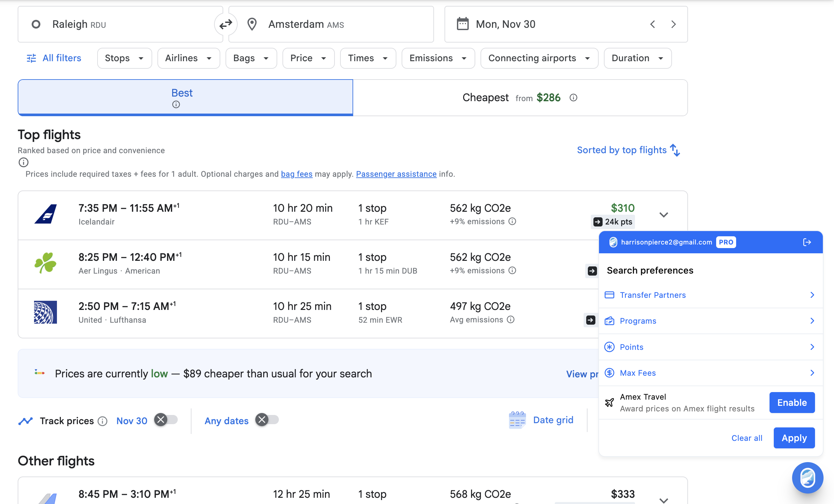This screenshot has width=834, height=504.
Task: Click info icon below ranking description
Action: (23, 162)
